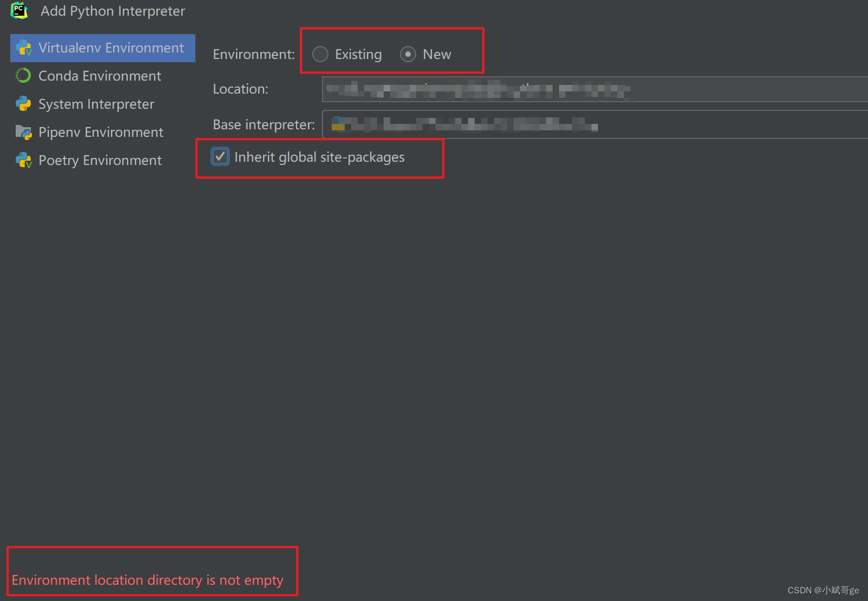The image size is (868, 601).
Task: Select the New environment radio button
Action: tap(408, 54)
